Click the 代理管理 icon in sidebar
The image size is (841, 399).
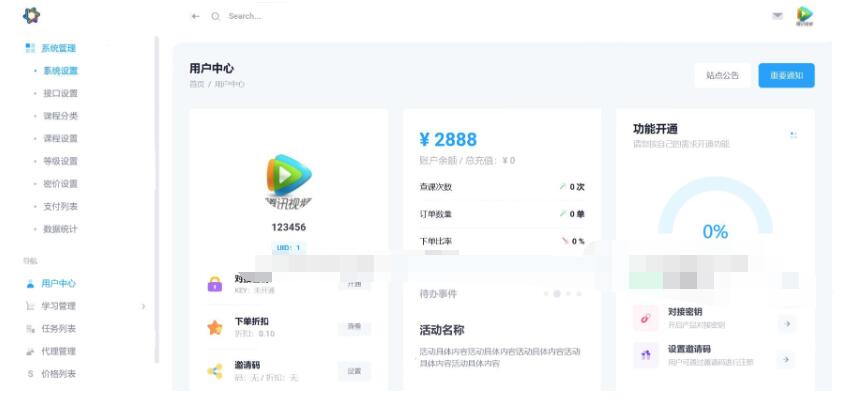pos(30,351)
